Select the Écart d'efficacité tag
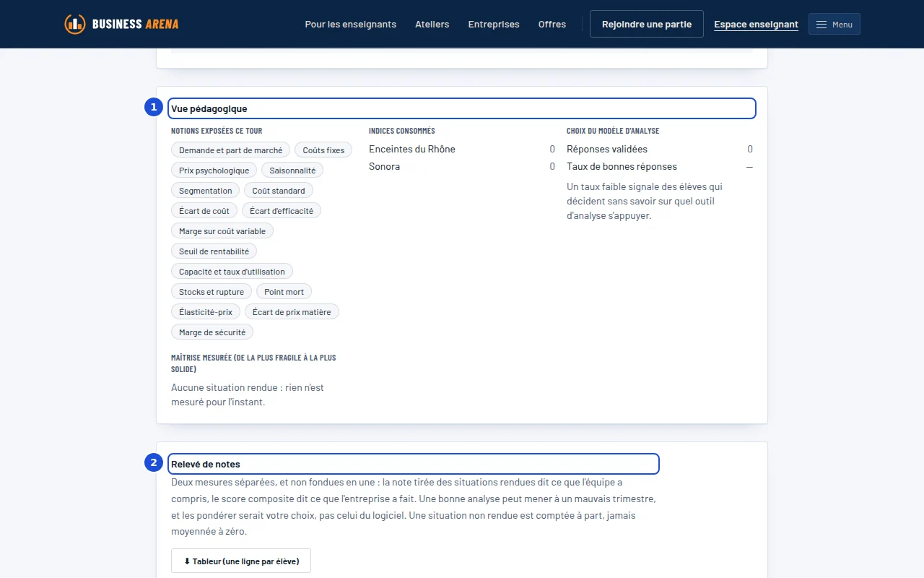 coord(282,211)
